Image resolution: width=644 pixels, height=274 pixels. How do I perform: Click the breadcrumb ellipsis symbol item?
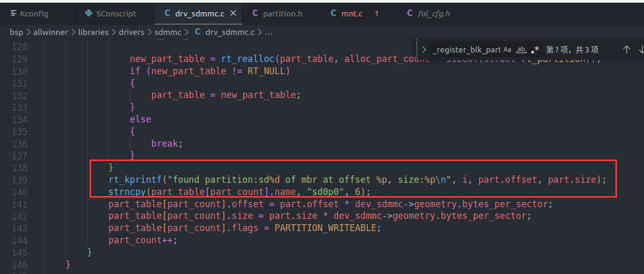pos(268,32)
